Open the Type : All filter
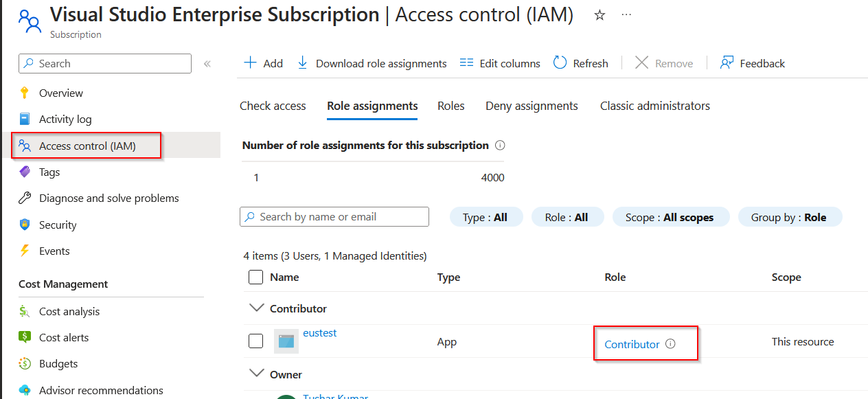 [486, 217]
